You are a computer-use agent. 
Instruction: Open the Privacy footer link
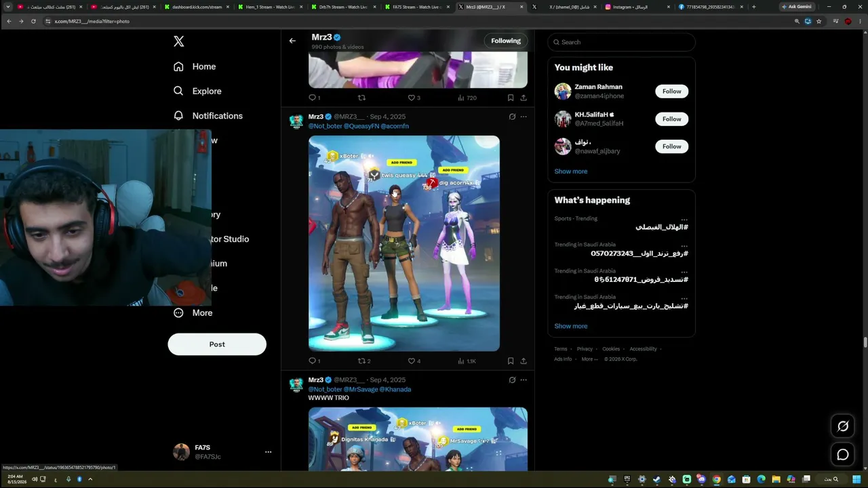585,349
